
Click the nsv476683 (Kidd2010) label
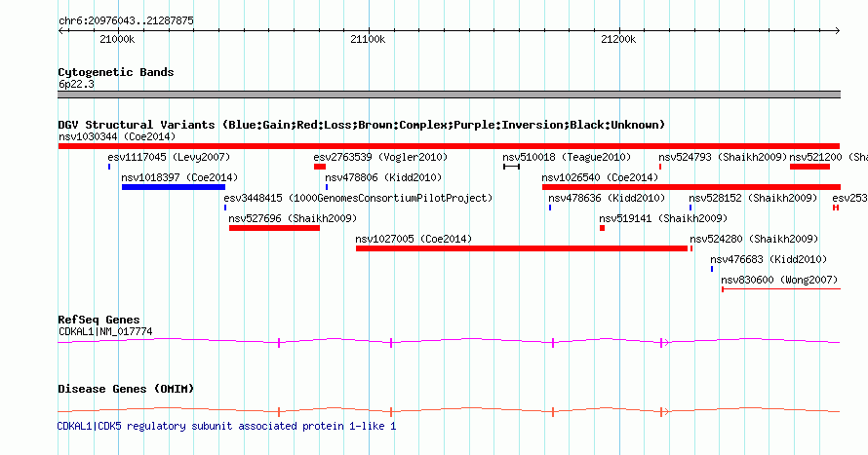(x=769, y=259)
